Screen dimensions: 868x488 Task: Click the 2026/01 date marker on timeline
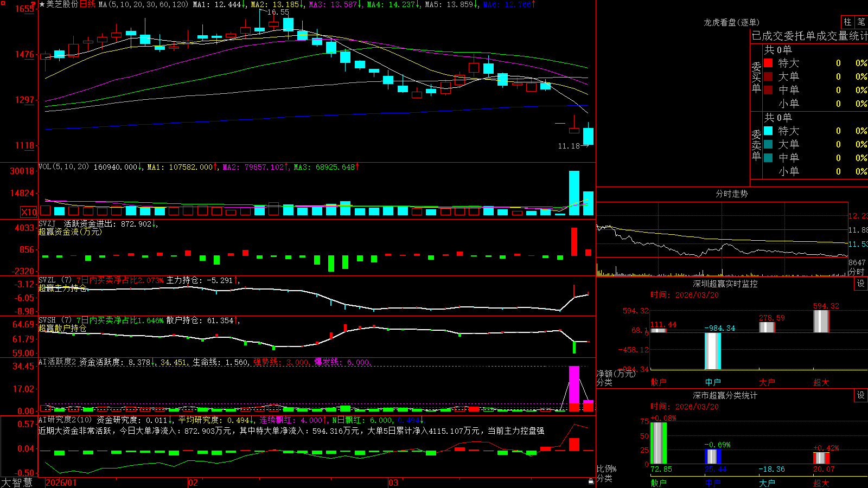pyautogui.click(x=61, y=483)
